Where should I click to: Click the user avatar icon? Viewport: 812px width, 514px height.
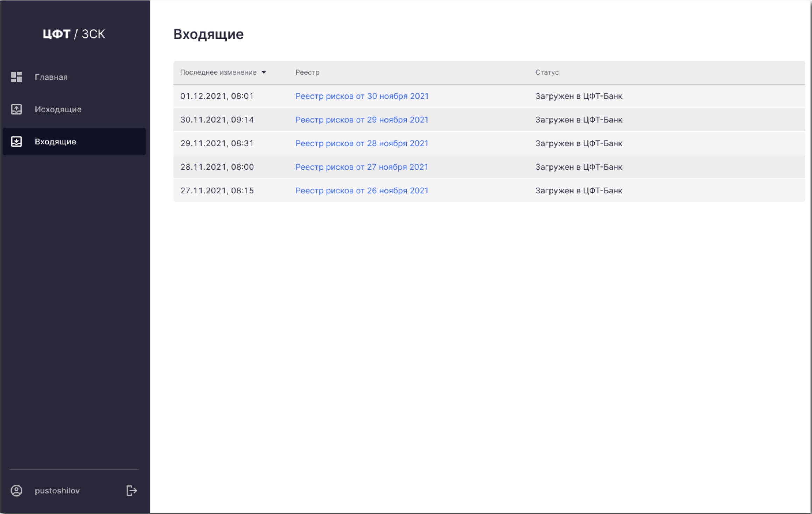tap(16, 491)
